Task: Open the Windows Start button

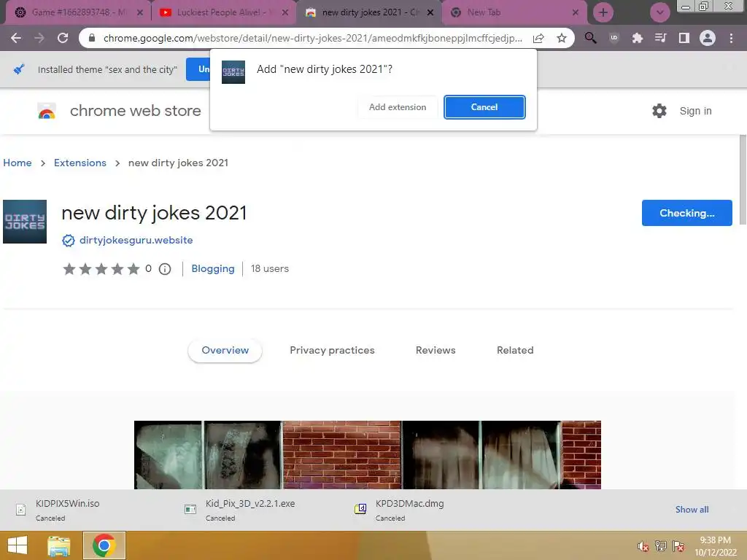Action: 18,545
